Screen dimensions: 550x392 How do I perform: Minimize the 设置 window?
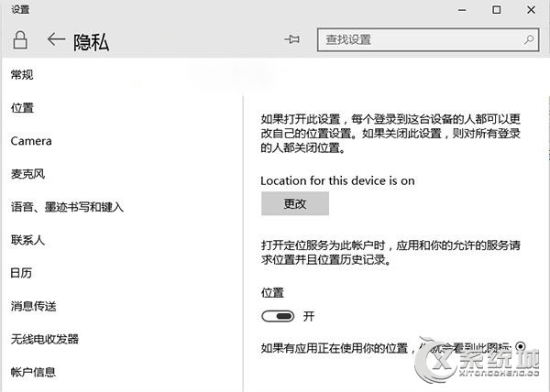[462, 10]
